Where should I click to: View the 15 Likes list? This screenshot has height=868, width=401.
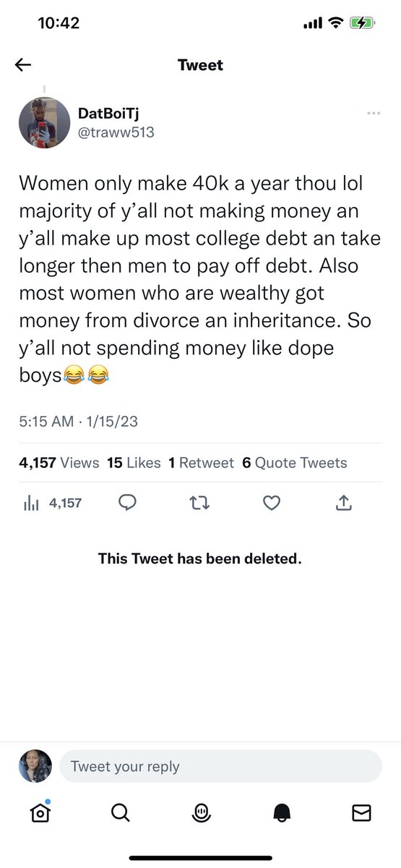(134, 463)
